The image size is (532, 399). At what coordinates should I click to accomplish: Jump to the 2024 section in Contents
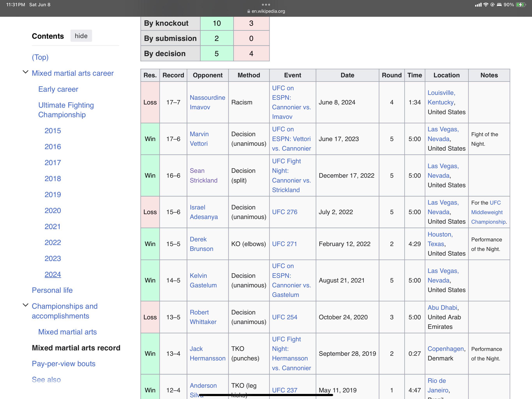click(x=53, y=274)
